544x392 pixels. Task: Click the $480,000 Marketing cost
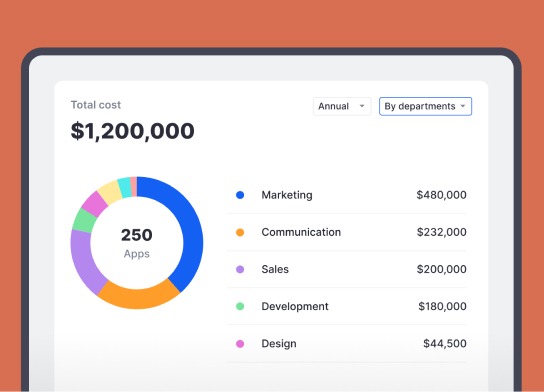point(441,195)
